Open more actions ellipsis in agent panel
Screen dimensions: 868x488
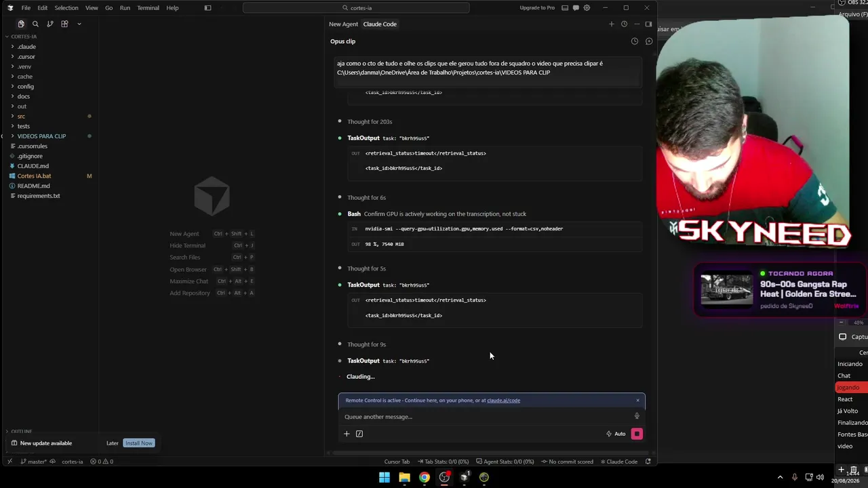(636, 24)
